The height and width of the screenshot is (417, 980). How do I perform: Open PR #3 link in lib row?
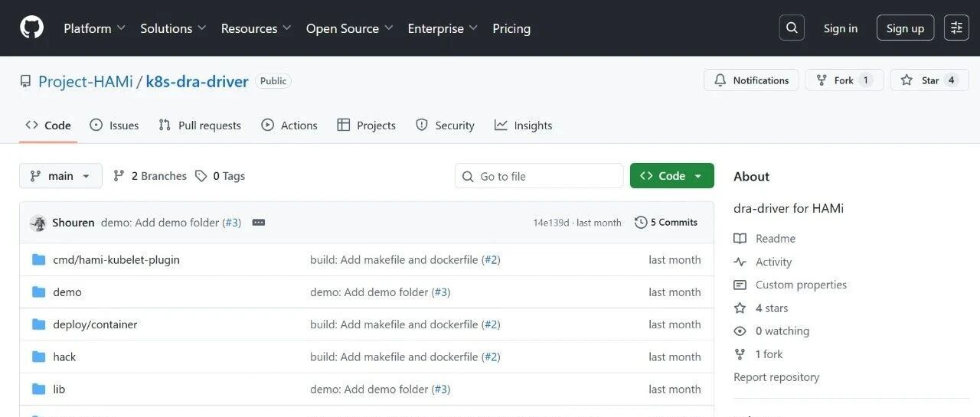(441, 389)
